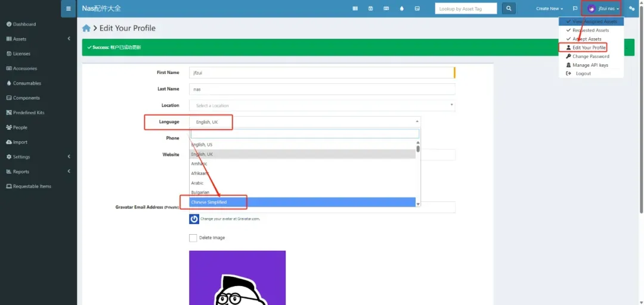Choose Amharic language option
This screenshot has height=305, width=644.
coord(303,164)
